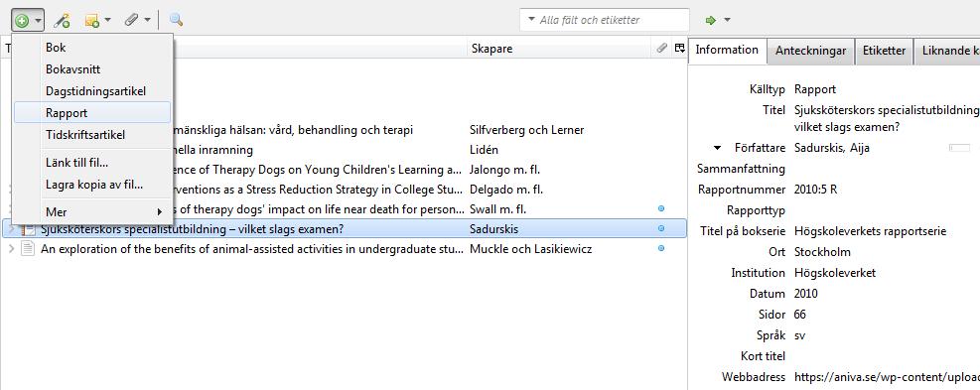Click the empty Kort titel field
Image resolution: width=980 pixels, height=390 pixels.
887,356
